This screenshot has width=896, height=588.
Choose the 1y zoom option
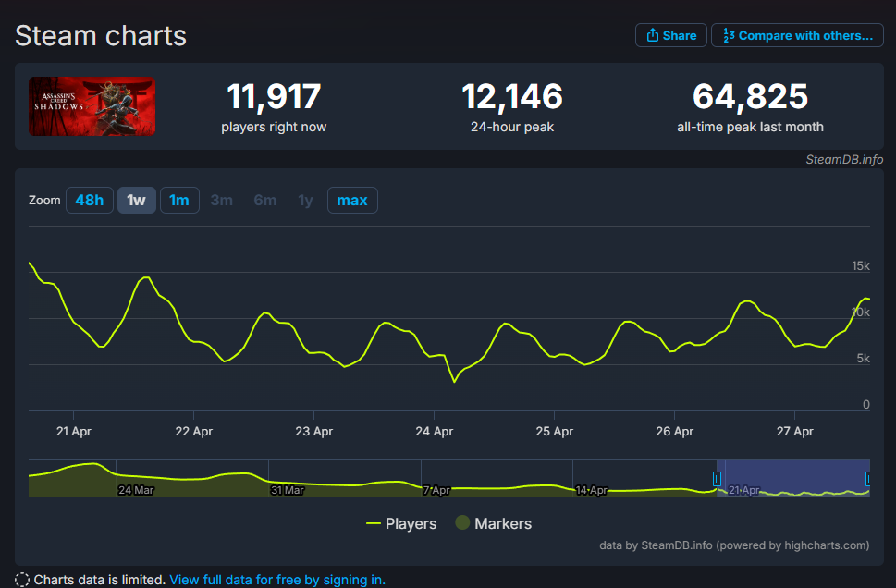click(x=306, y=200)
